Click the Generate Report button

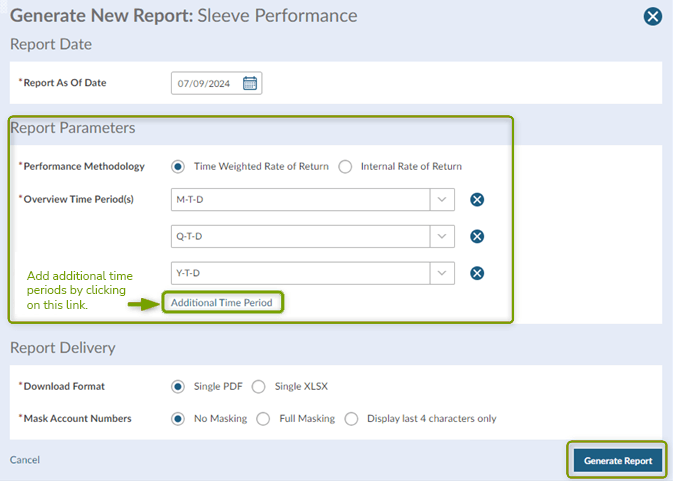pyautogui.click(x=617, y=460)
